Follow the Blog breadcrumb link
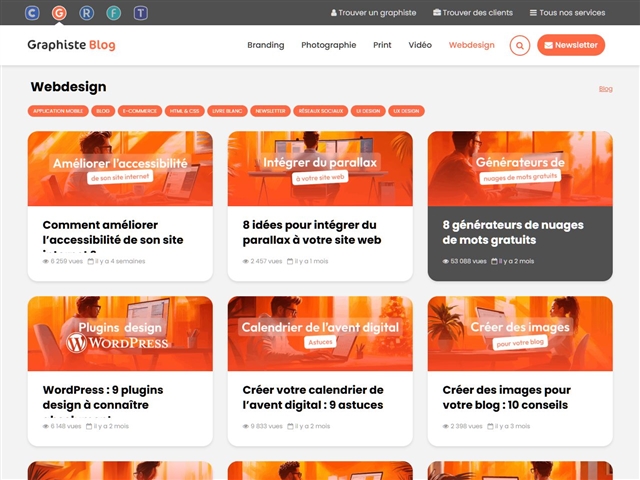 point(605,89)
